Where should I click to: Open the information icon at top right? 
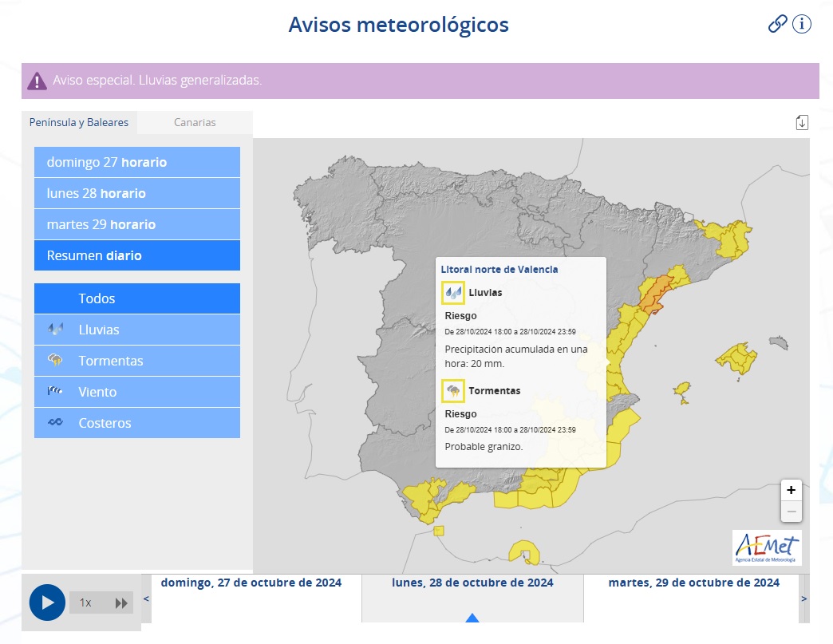point(802,24)
